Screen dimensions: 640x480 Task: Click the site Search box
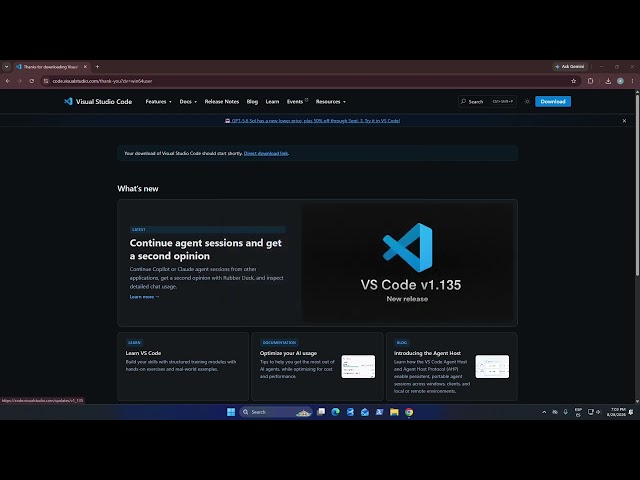[487, 101]
